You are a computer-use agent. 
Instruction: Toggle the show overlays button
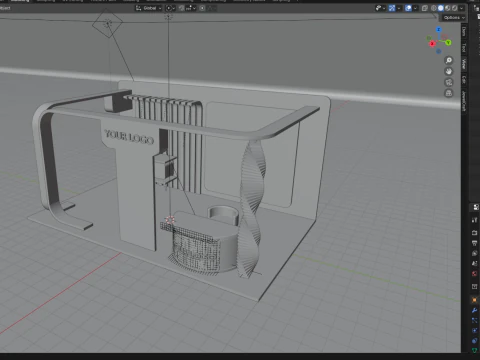[408, 8]
